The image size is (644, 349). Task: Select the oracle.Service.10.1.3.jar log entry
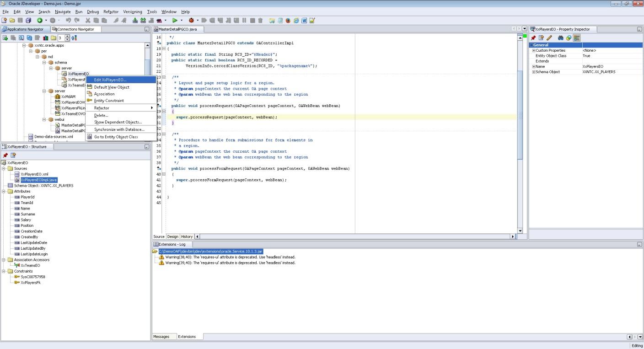point(211,251)
